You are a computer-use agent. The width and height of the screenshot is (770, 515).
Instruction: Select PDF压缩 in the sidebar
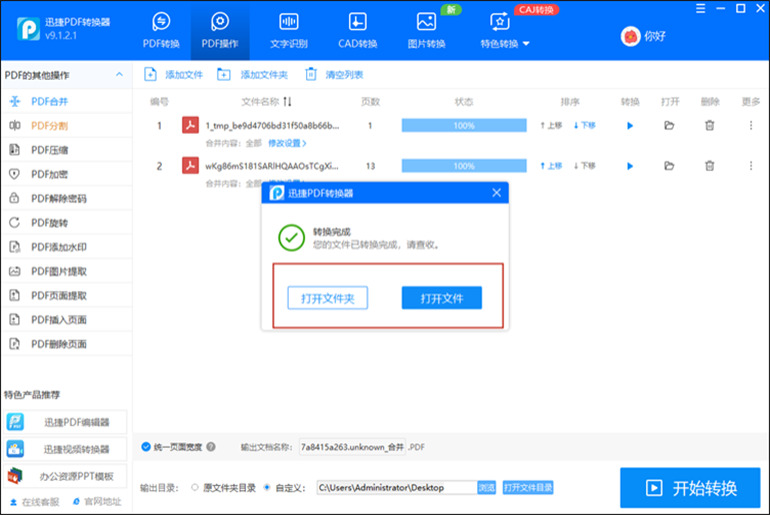point(66,150)
